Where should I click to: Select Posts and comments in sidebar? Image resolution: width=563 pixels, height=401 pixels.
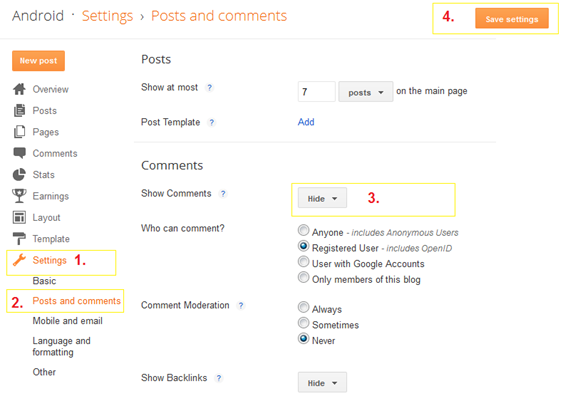click(x=76, y=301)
